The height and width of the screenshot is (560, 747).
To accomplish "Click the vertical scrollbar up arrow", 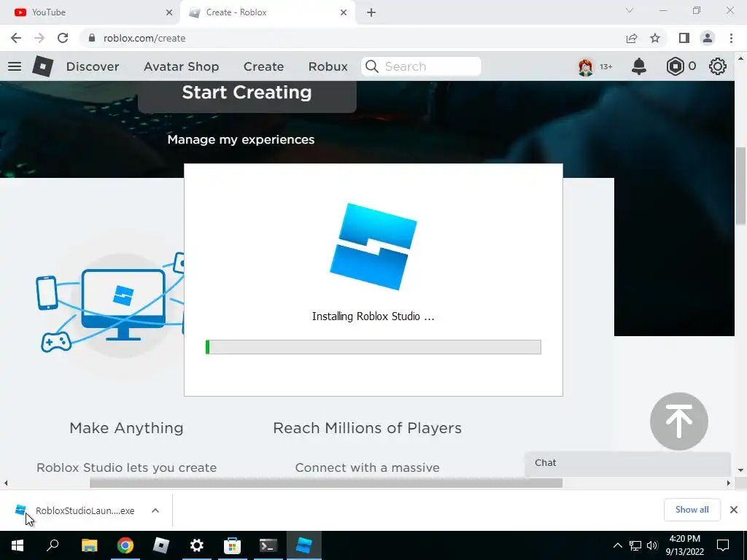I will (741, 59).
